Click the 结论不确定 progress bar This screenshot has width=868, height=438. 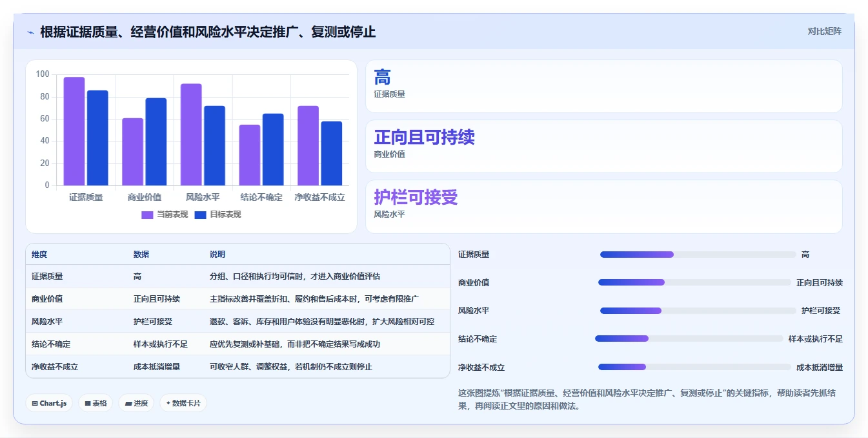pyautogui.click(x=689, y=339)
